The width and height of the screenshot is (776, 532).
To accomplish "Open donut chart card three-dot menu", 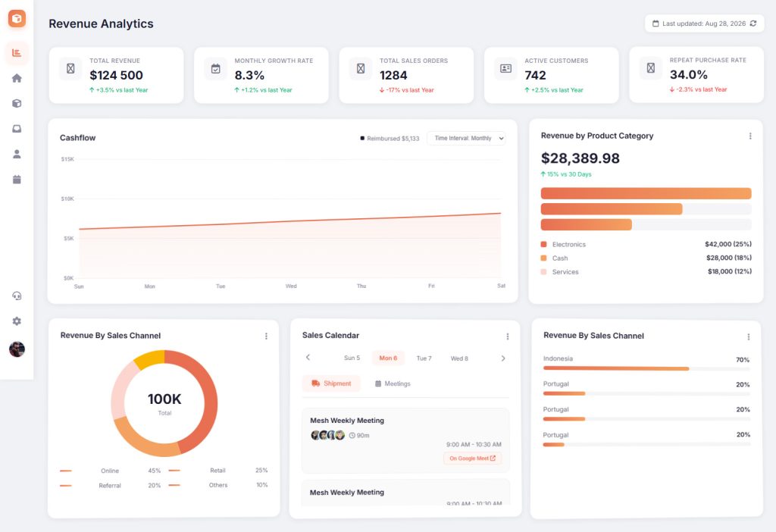I will (266, 336).
